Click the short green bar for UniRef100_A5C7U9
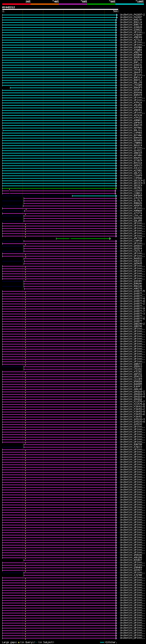 [83, 239]
